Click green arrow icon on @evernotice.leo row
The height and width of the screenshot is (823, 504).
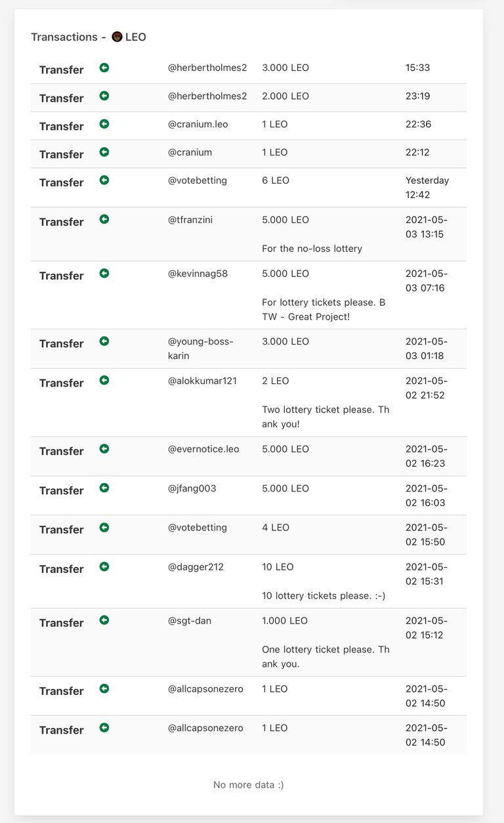(104, 449)
